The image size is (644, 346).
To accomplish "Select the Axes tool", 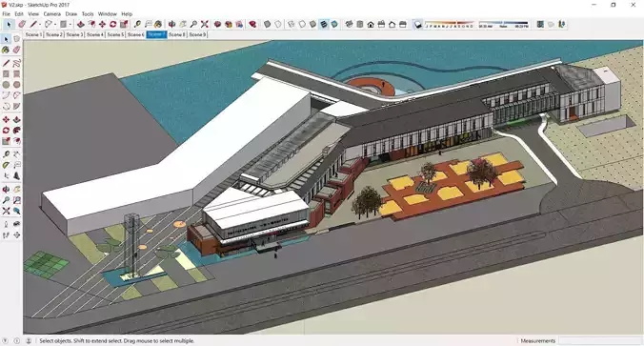I will coord(6,176).
